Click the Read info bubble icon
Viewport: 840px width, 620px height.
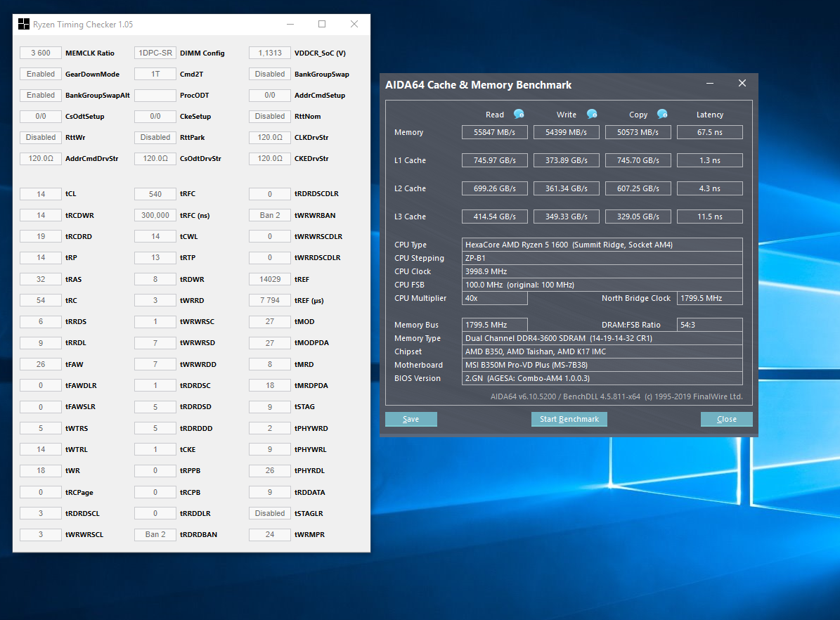519,114
